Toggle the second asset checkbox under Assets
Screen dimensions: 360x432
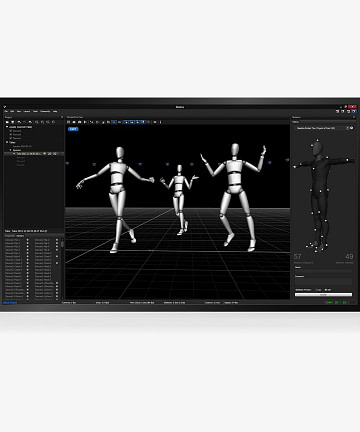click(x=11, y=134)
